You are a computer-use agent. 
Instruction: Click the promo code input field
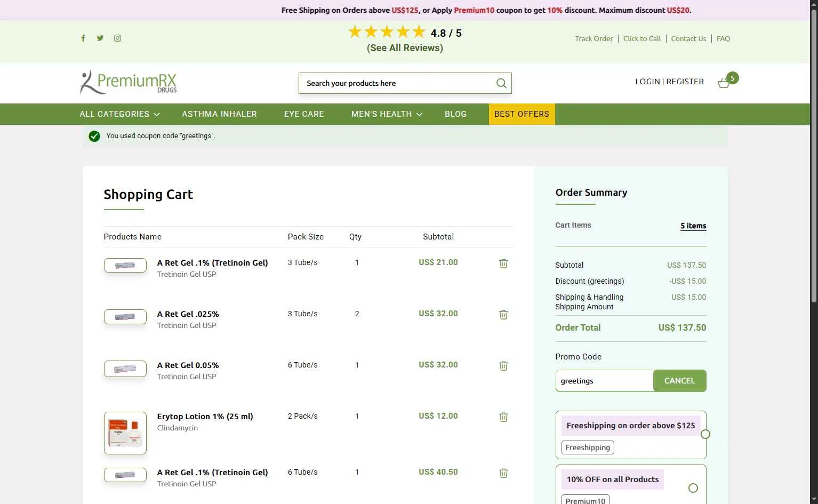point(604,381)
